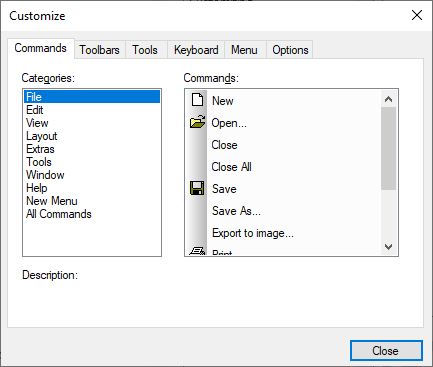
Task: Open the Keyboard tab
Action: click(196, 50)
